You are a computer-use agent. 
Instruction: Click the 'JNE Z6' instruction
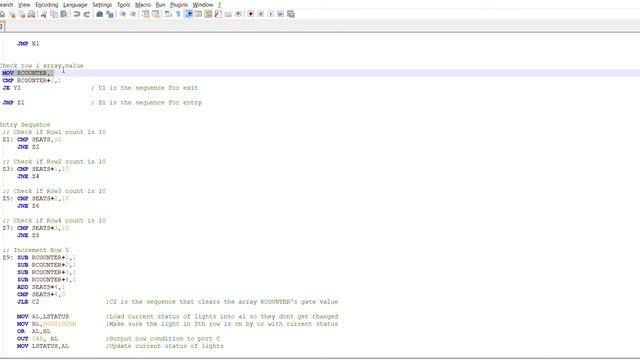28,206
